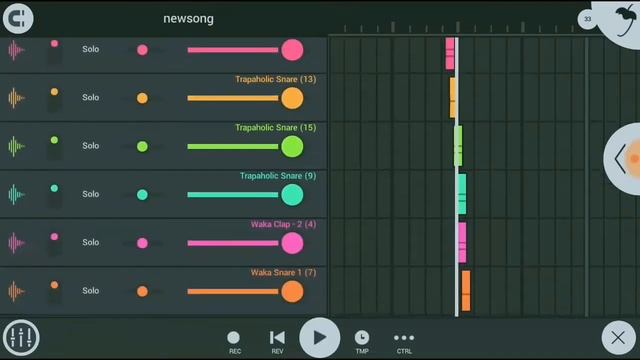Open waveform icon of Trapaholic Snare (13)
The image size is (640, 360).
coord(16,98)
